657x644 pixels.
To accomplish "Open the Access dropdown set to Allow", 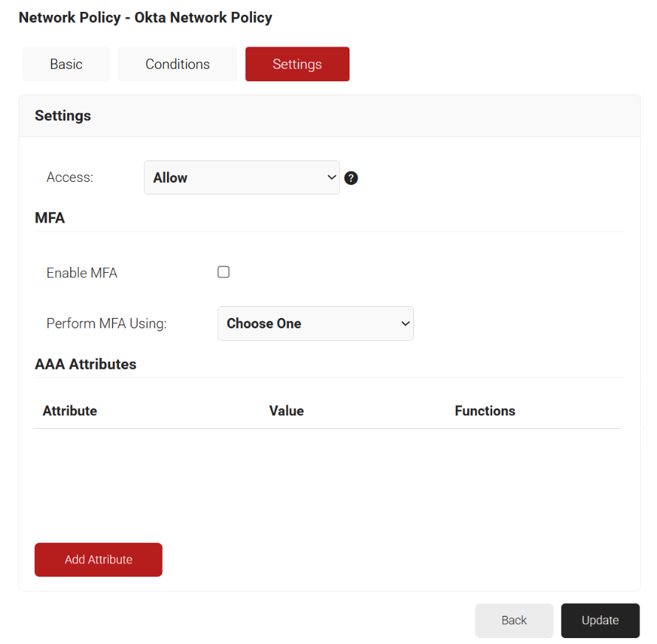I will point(242,177).
